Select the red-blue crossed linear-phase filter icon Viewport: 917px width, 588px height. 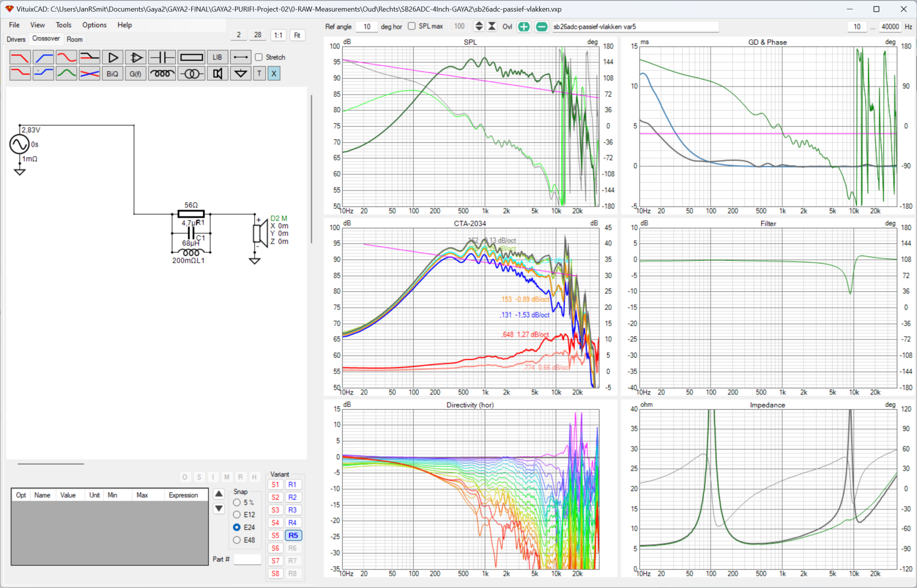point(90,73)
